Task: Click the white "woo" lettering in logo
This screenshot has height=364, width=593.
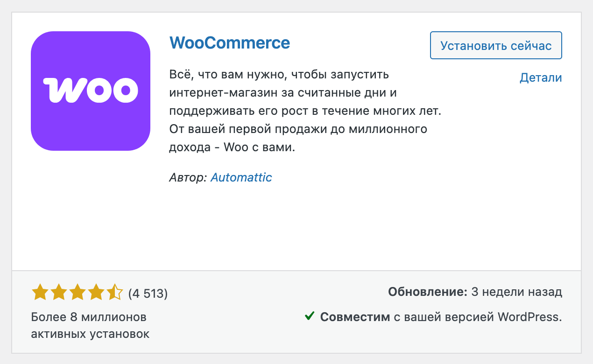Action: click(90, 90)
